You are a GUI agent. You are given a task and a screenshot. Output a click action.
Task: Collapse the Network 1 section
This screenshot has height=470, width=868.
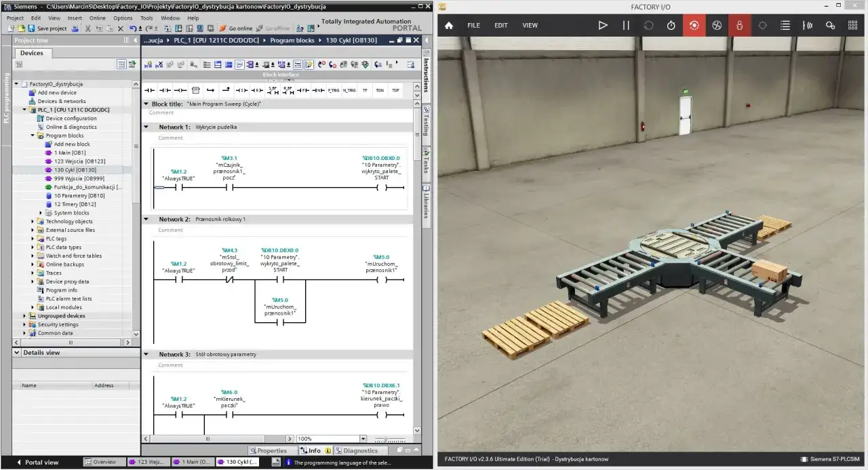[x=146, y=127]
